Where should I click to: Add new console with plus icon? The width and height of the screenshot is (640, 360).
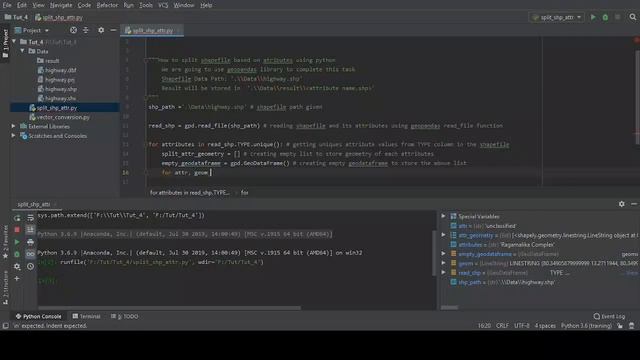[17, 278]
